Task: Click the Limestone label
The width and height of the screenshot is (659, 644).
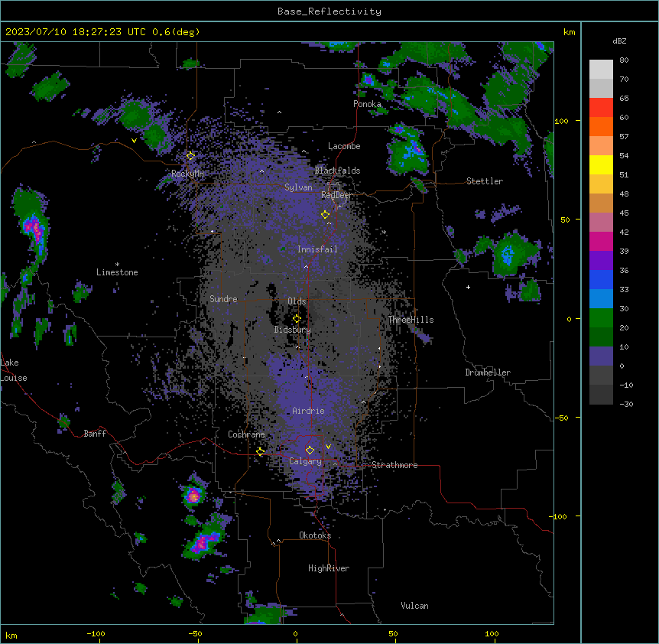Action: point(117,272)
